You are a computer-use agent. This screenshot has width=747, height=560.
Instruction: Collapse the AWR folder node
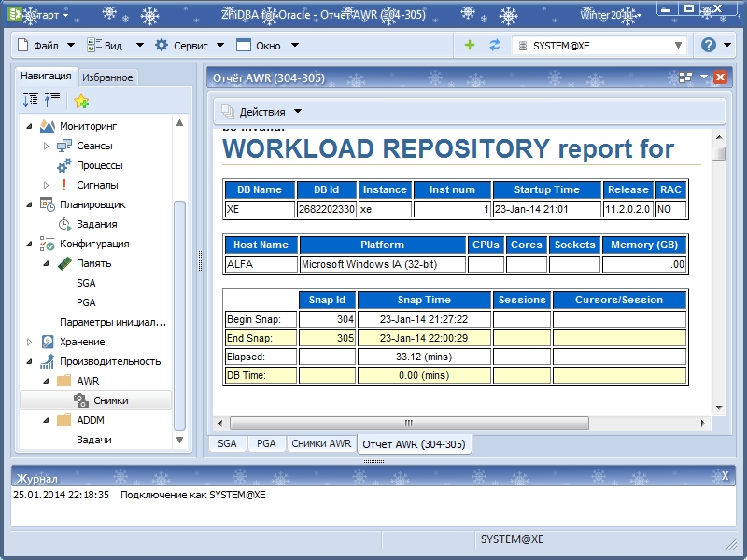[46, 381]
